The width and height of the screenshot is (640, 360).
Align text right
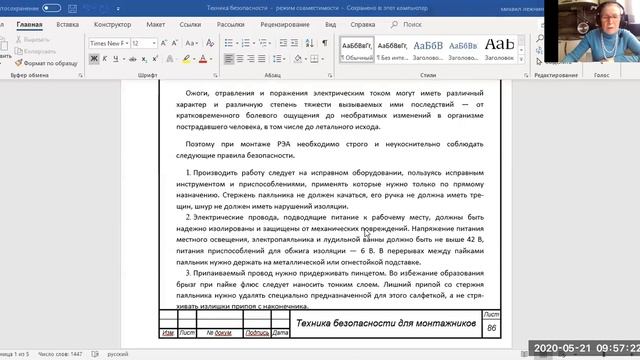coord(251,59)
